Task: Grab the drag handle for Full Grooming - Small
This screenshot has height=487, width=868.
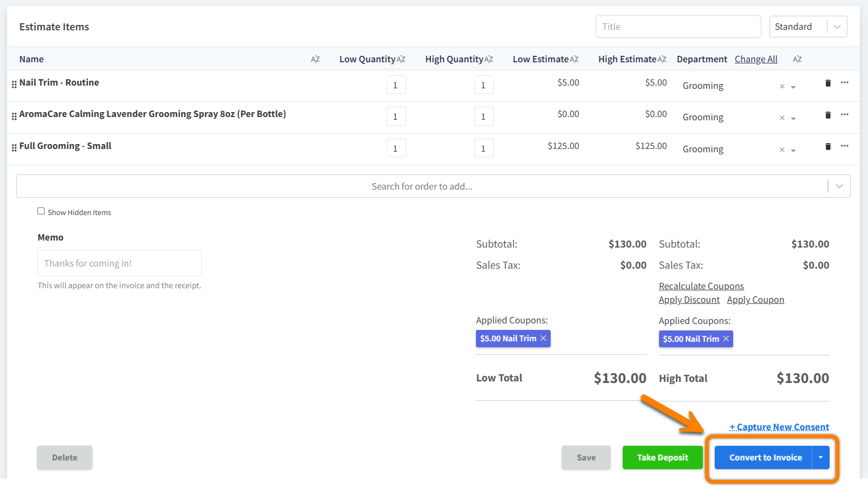Action: tap(14, 148)
